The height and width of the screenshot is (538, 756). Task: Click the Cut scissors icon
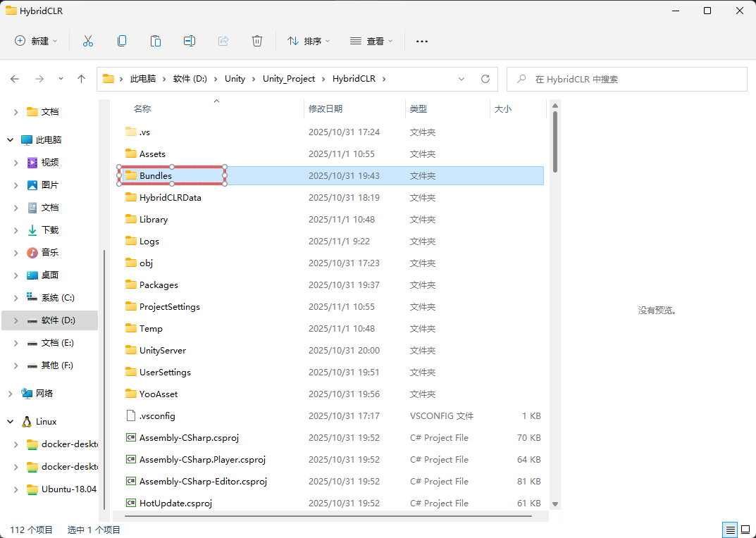click(x=88, y=41)
